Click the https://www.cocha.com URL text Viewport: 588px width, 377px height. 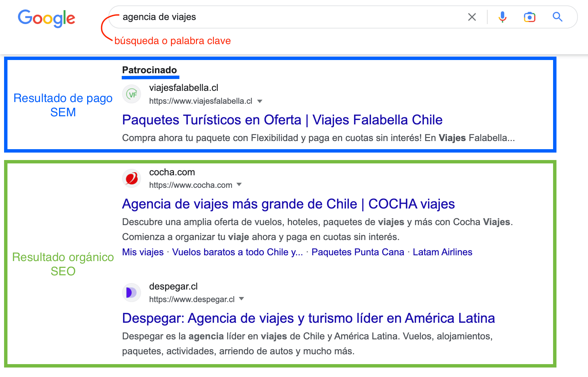(x=191, y=185)
